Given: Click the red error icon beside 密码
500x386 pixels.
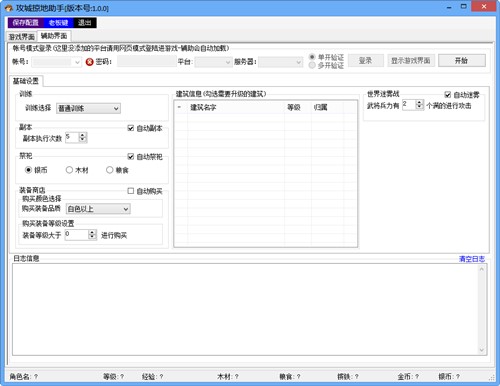Looking at the screenshot, I should (x=89, y=62).
